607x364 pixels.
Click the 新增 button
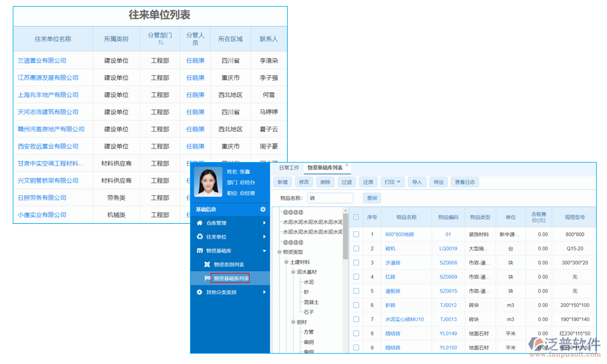283,183
